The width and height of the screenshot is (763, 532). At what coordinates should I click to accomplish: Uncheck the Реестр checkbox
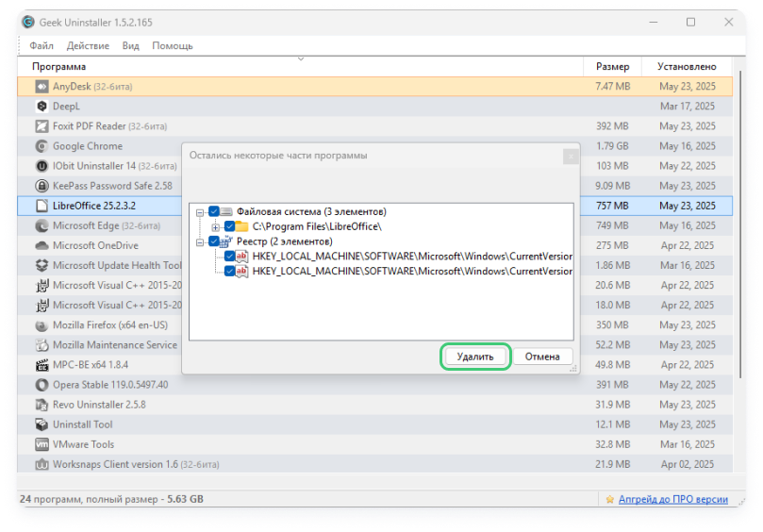point(214,241)
